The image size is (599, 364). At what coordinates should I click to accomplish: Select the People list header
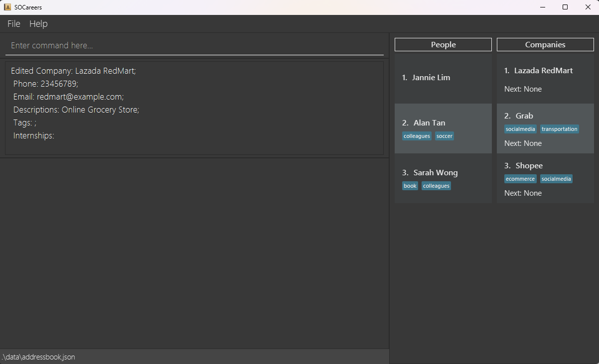(443, 44)
